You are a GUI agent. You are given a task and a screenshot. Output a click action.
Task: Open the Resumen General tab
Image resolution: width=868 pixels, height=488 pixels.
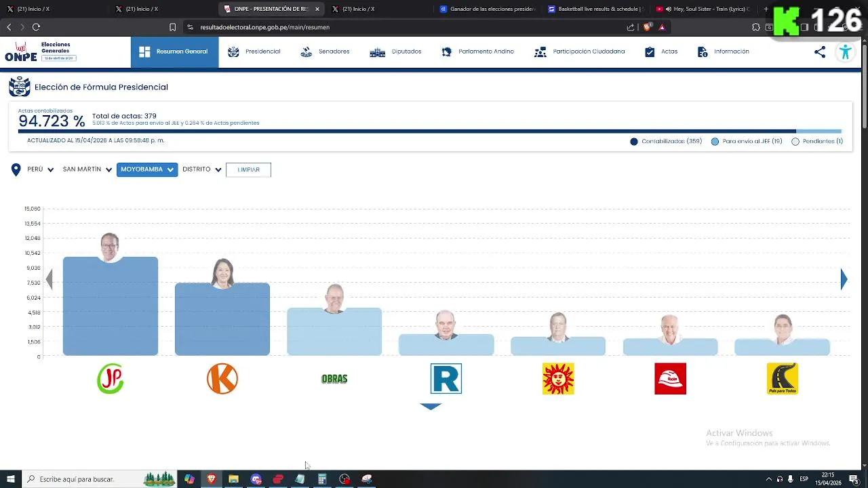[x=174, y=52]
